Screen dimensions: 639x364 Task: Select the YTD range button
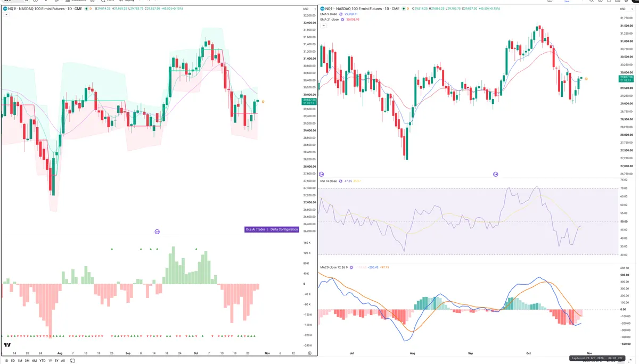[42, 361]
